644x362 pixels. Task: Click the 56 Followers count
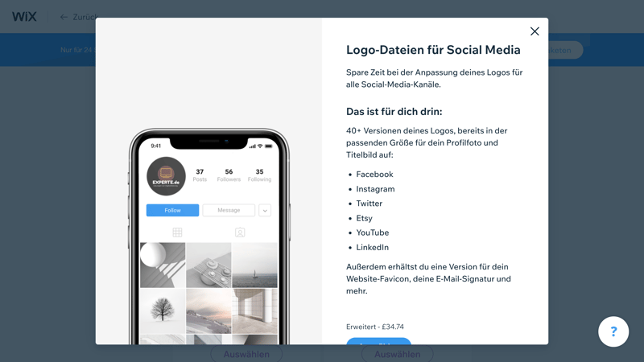(229, 175)
